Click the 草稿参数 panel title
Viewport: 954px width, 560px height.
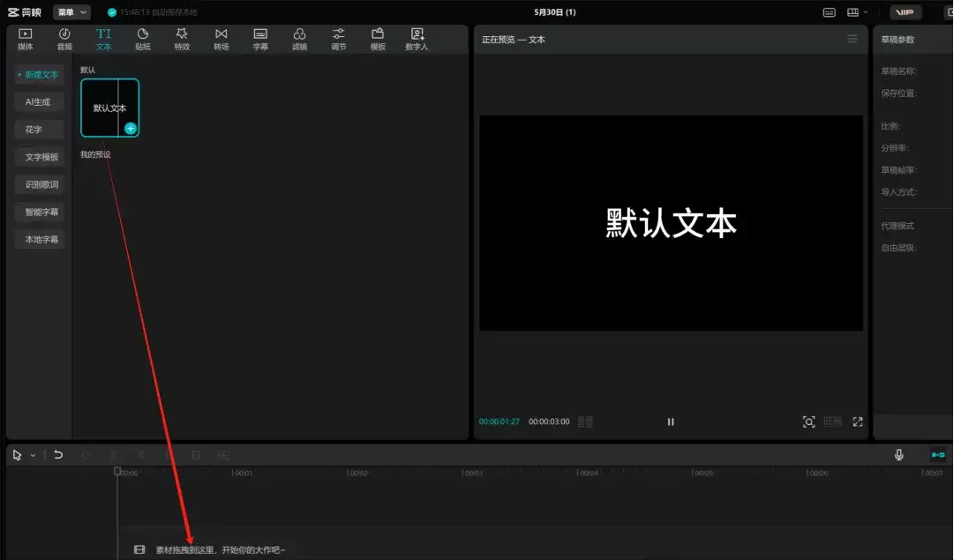898,40
